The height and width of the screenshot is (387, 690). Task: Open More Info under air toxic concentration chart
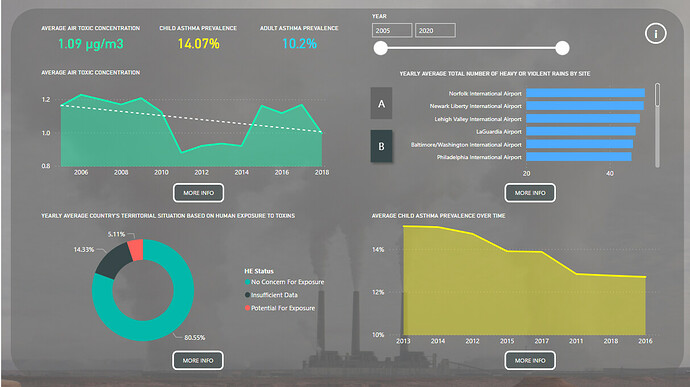click(x=198, y=193)
